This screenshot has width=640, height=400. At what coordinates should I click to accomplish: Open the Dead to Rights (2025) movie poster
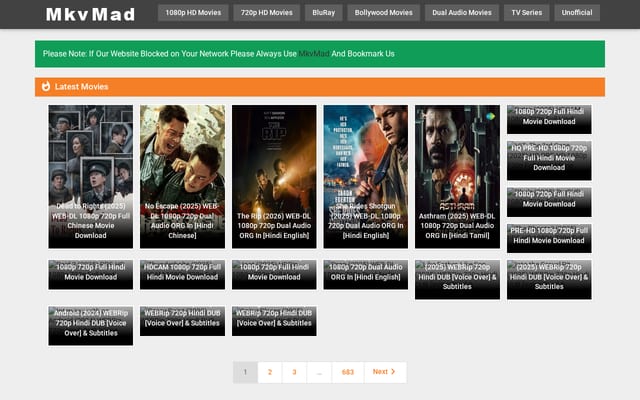[x=91, y=176]
